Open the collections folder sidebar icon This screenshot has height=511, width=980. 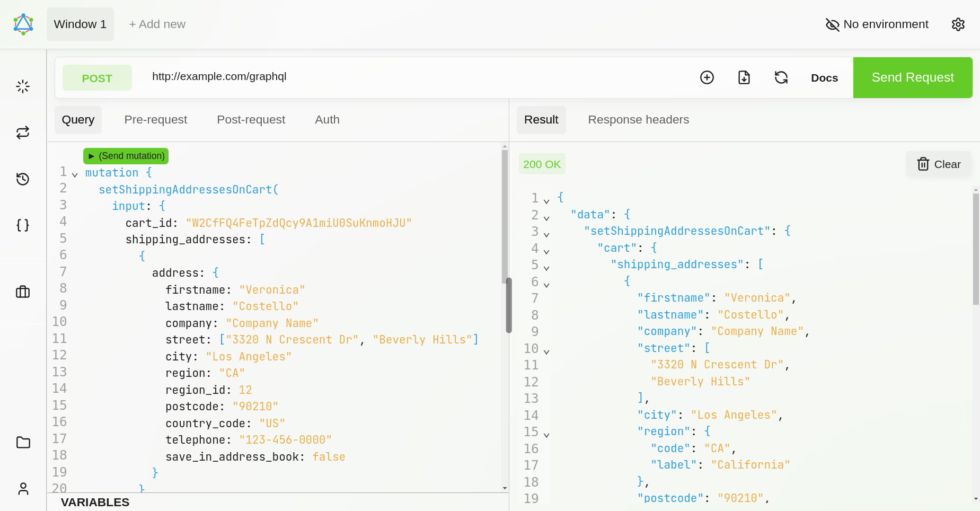coord(23,442)
